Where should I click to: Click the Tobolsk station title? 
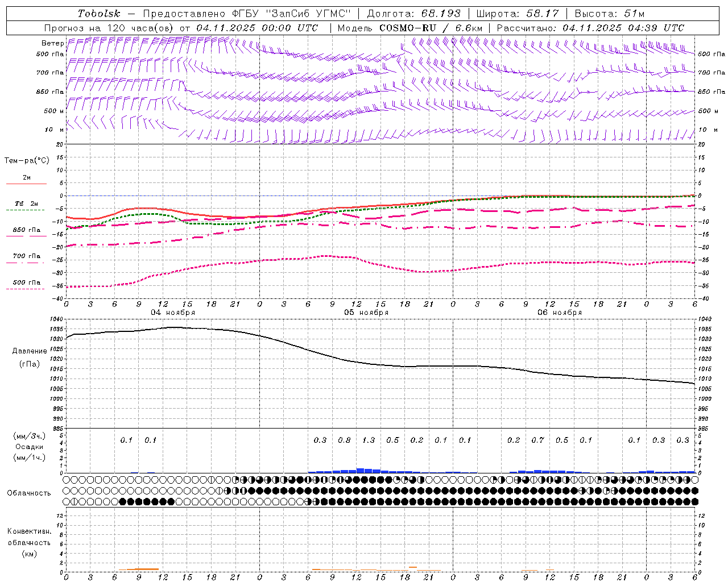(99, 14)
